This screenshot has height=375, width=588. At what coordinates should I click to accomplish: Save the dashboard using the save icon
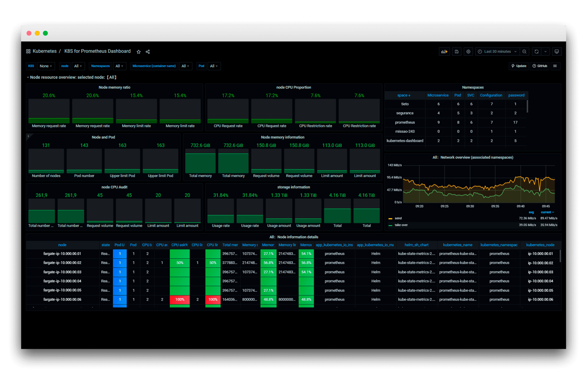(457, 51)
